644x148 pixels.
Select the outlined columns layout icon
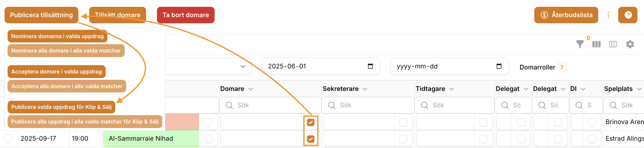click(x=613, y=44)
